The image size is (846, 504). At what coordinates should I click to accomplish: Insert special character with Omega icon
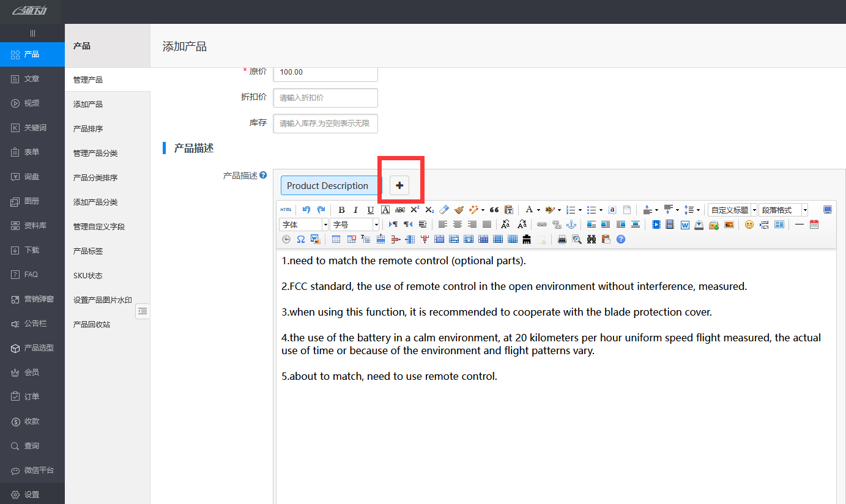pyautogui.click(x=301, y=239)
